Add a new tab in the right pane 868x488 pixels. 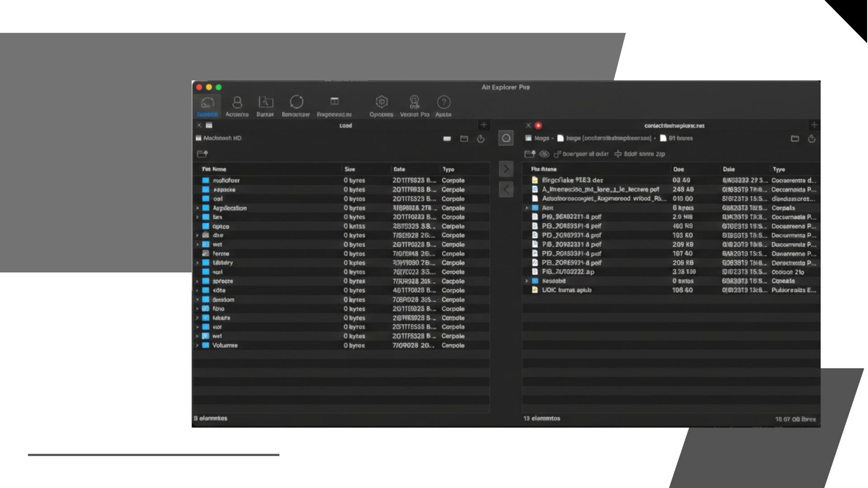[x=814, y=125]
